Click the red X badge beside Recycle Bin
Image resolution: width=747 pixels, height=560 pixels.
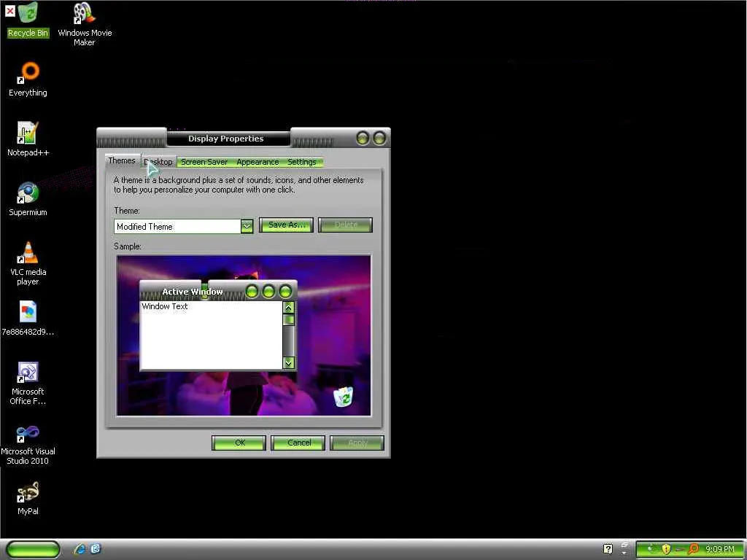9,10
